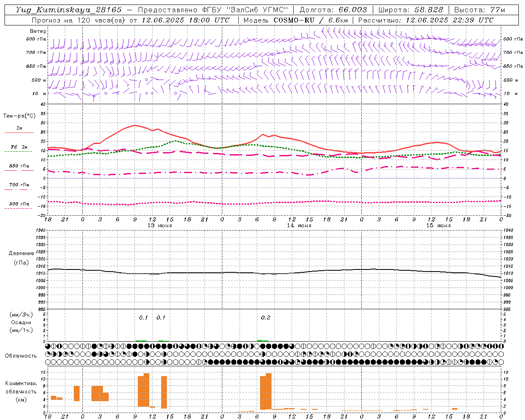Image resolution: width=525 pixels, height=420 pixels.
Task: Click the tallest orange convective bar on 14 июня
Action: tap(269, 391)
